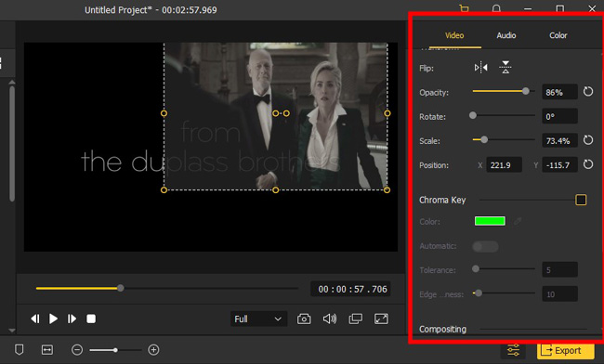Click the timeline zoom slider handle

pyautogui.click(x=115, y=350)
